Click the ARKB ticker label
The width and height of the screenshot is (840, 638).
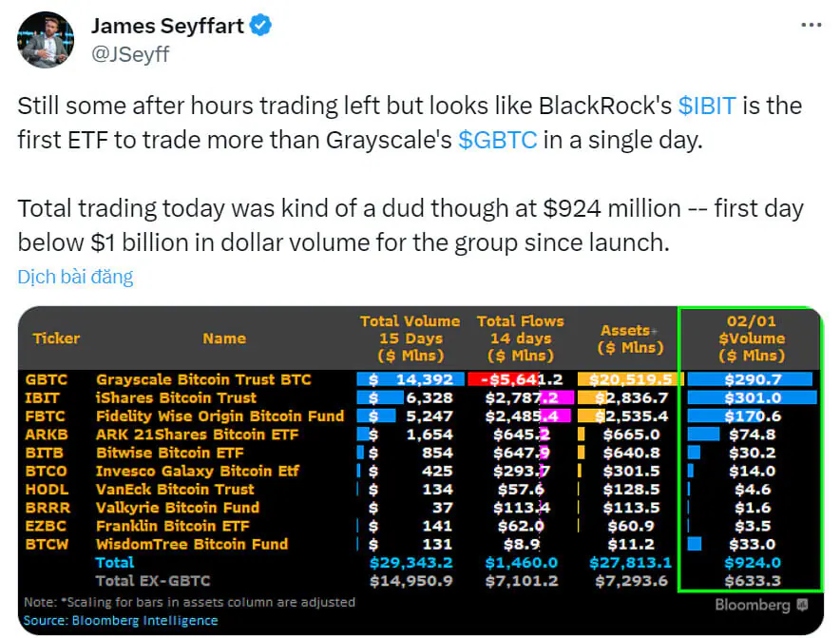[46, 435]
